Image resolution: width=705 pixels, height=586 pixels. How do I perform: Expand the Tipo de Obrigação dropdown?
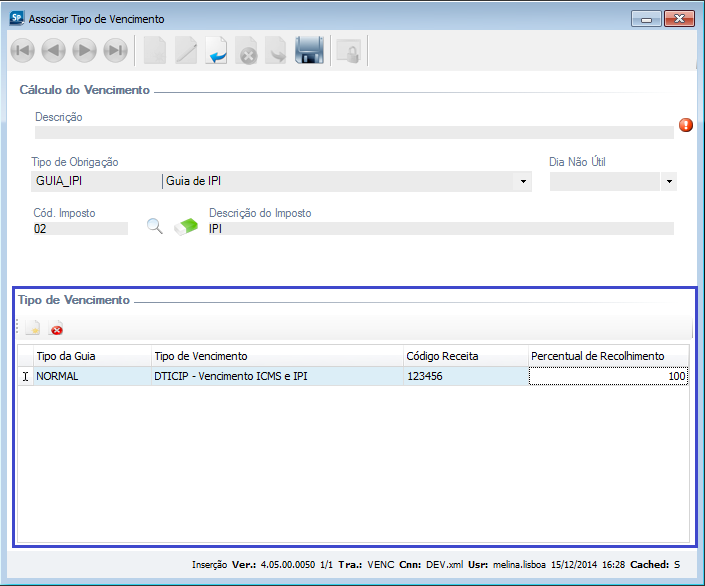[523, 182]
